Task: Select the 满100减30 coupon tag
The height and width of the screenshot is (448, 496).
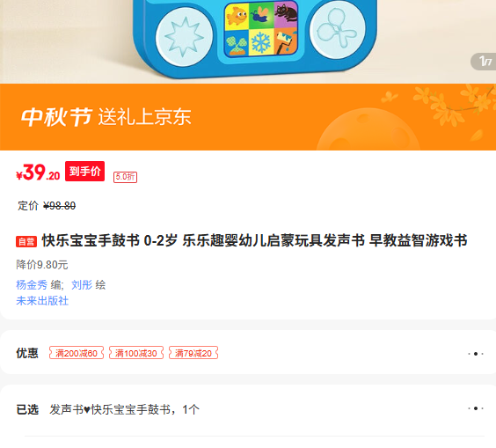Action: pos(136,353)
